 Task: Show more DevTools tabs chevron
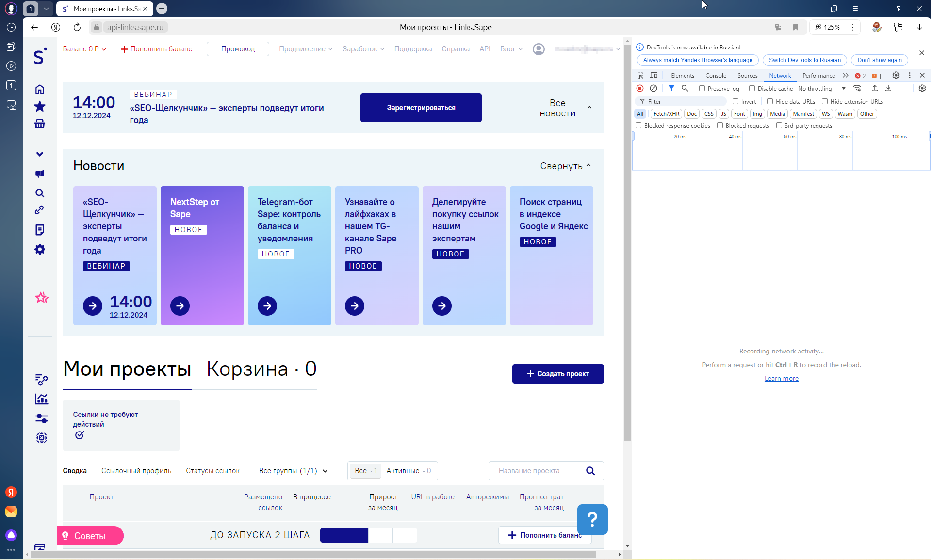click(x=846, y=75)
